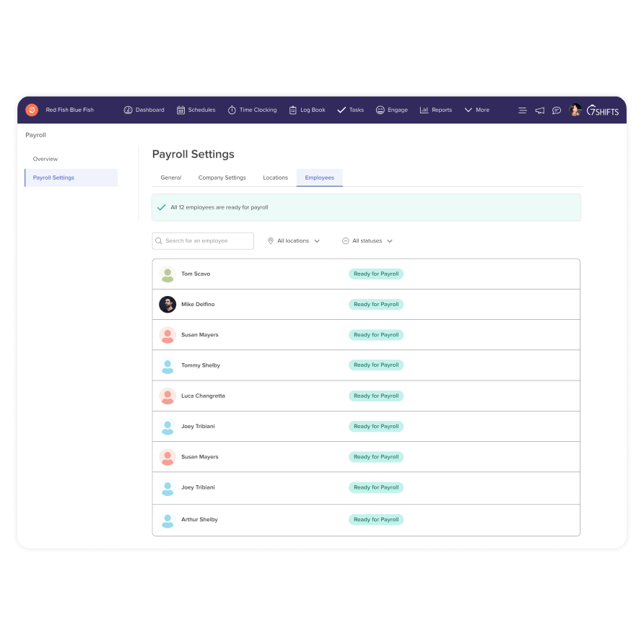644x644 pixels.
Task: Select the Locations tab
Action: 275,177
